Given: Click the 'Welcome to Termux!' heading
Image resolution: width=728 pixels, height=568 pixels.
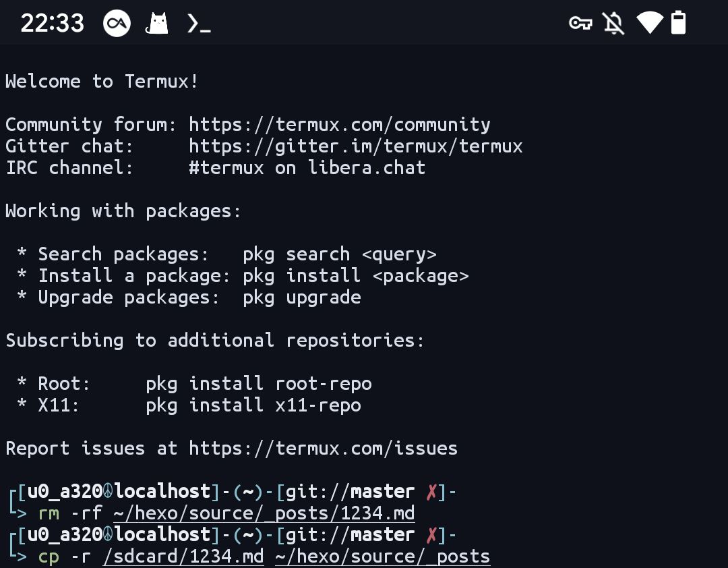Looking at the screenshot, I should tap(102, 82).
